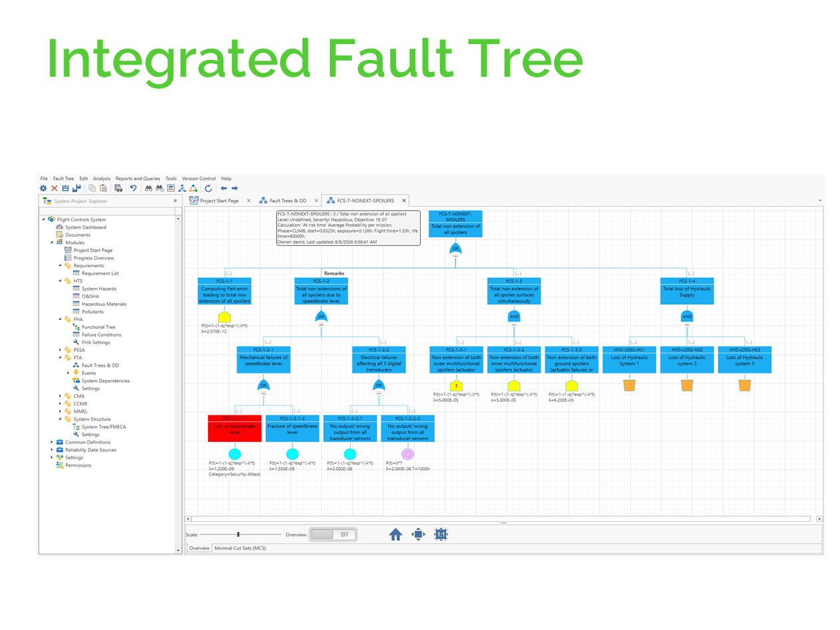Click the Forward arrow toolbar icon
This screenshot has height=630, width=840.
point(235,189)
